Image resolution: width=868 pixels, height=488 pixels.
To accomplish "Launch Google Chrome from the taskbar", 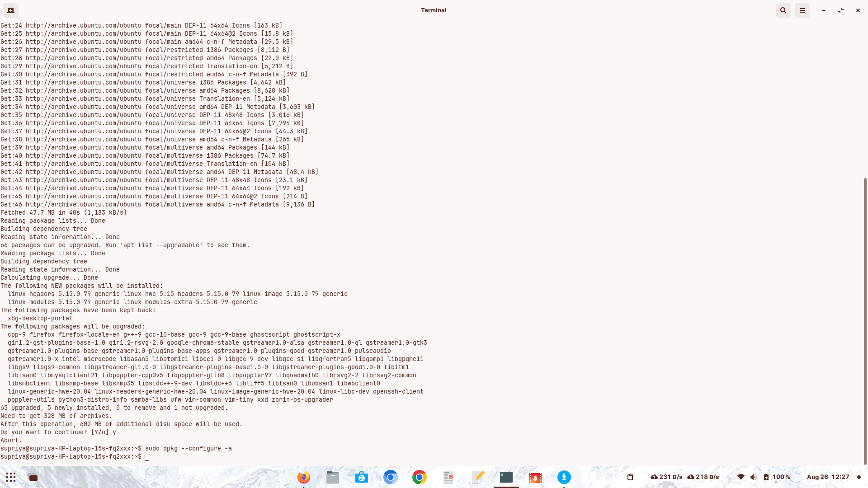I will pyautogui.click(x=420, y=477).
